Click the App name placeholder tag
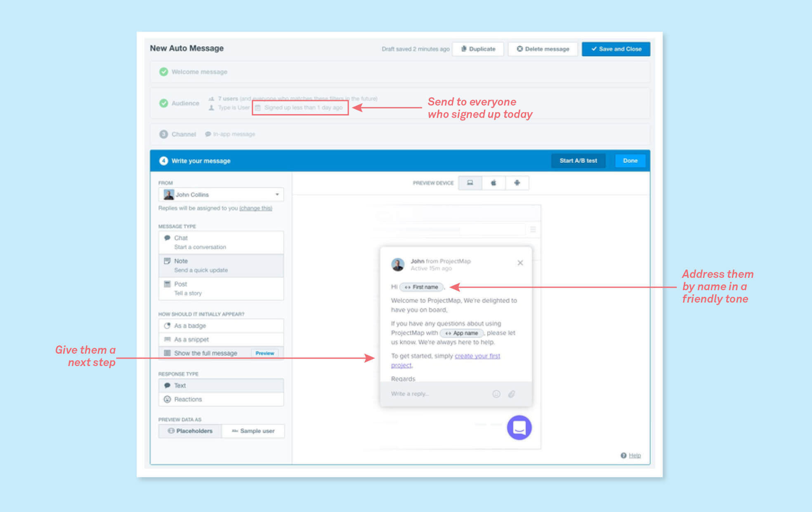Screen dimensions: 812x512 tap(462, 333)
